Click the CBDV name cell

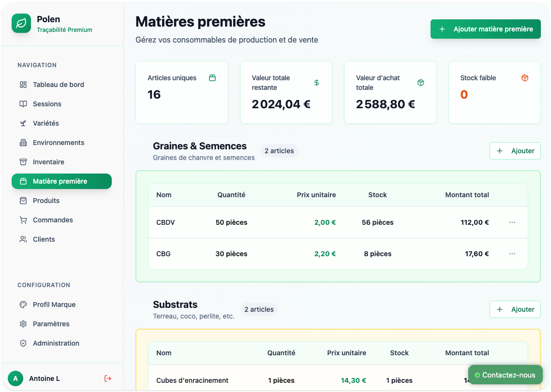pos(165,222)
